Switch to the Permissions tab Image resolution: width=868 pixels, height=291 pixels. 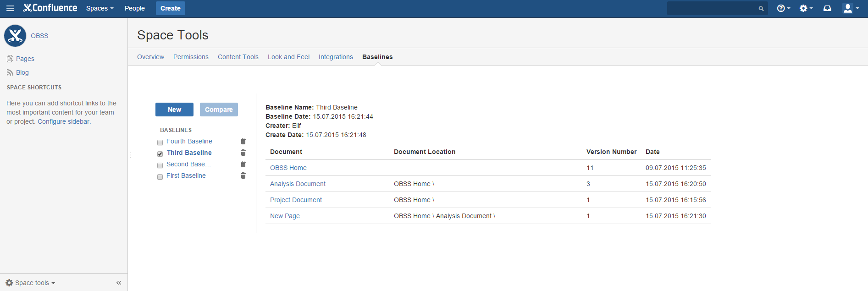(191, 57)
